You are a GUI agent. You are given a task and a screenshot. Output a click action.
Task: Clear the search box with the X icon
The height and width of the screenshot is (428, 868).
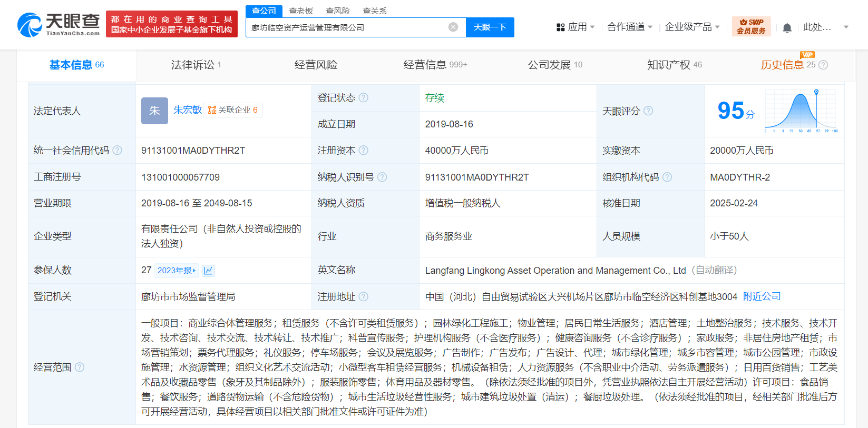[453, 27]
